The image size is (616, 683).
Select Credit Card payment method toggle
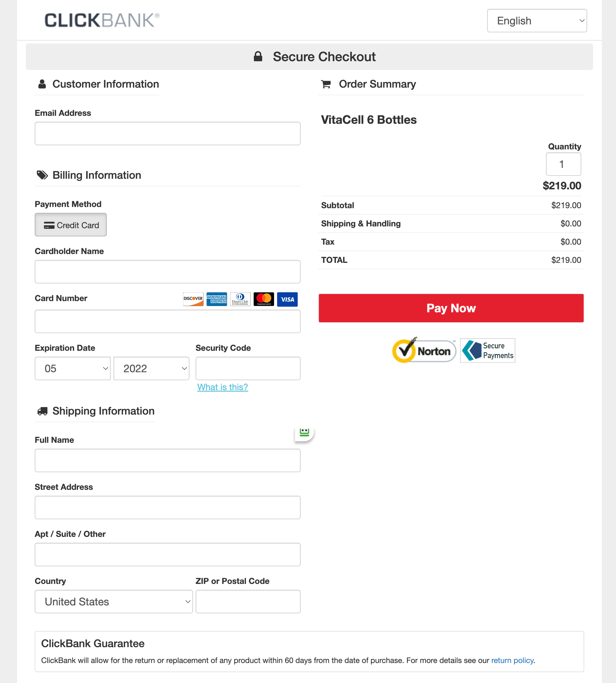[x=71, y=225]
